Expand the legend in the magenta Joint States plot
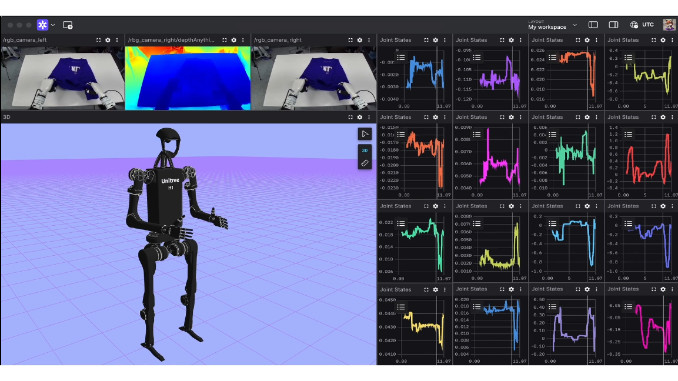The width and height of the screenshot is (678, 381). point(477,134)
